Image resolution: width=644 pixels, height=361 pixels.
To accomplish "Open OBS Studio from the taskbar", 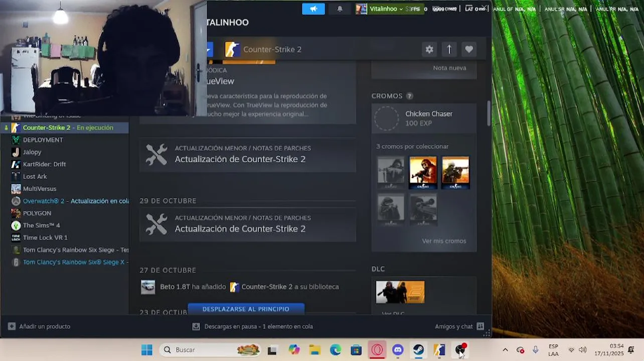I will tap(460, 350).
